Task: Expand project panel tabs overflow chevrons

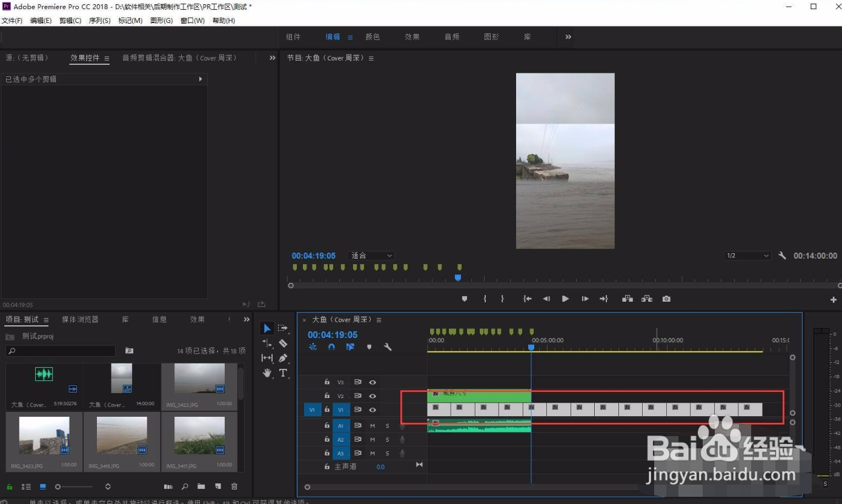Action: click(247, 319)
